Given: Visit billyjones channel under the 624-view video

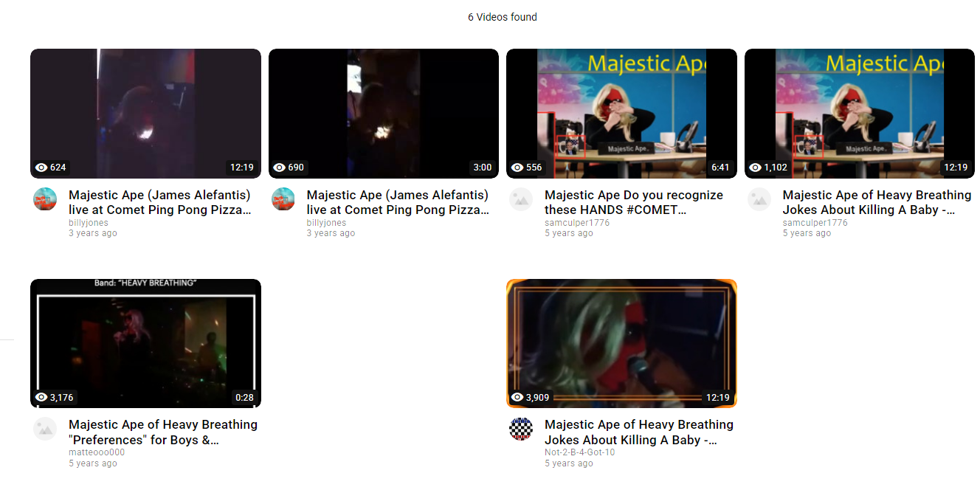Looking at the screenshot, I should tap(89, 223).
